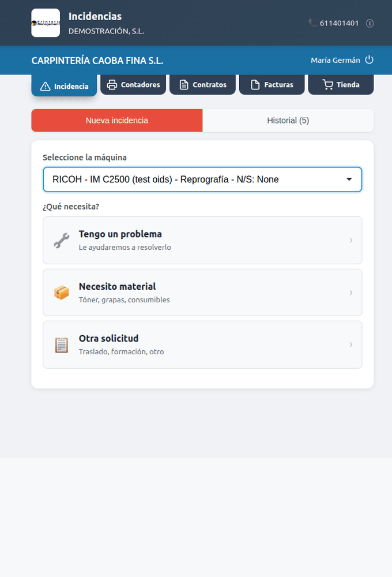Click the Printers Management logo
This screenshot has width=392, height=577.
[46, 23]
